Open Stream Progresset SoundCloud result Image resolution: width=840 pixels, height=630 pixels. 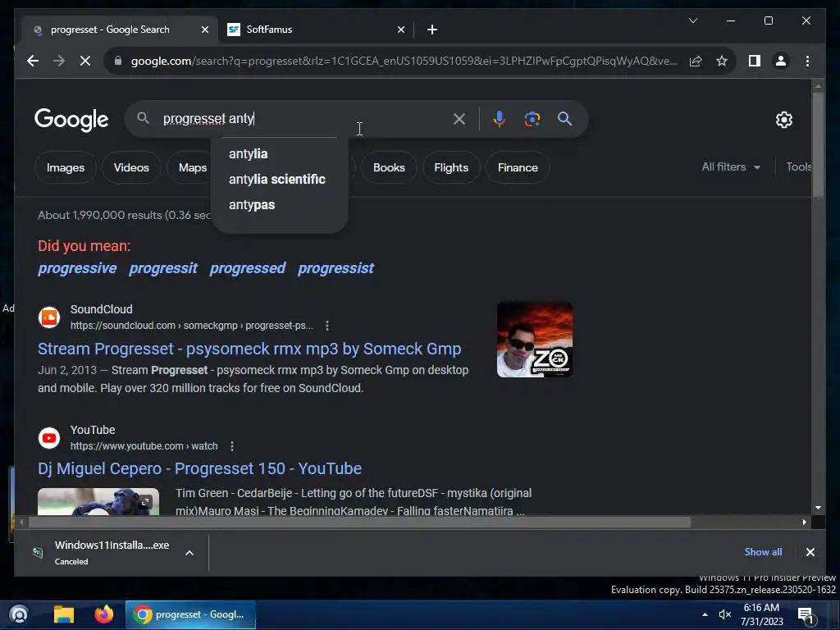249,349
